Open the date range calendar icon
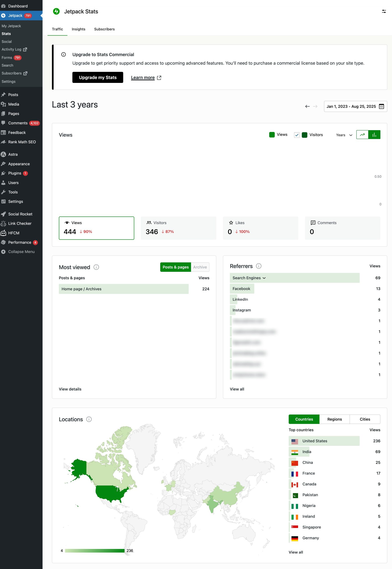 coord(381,106)
